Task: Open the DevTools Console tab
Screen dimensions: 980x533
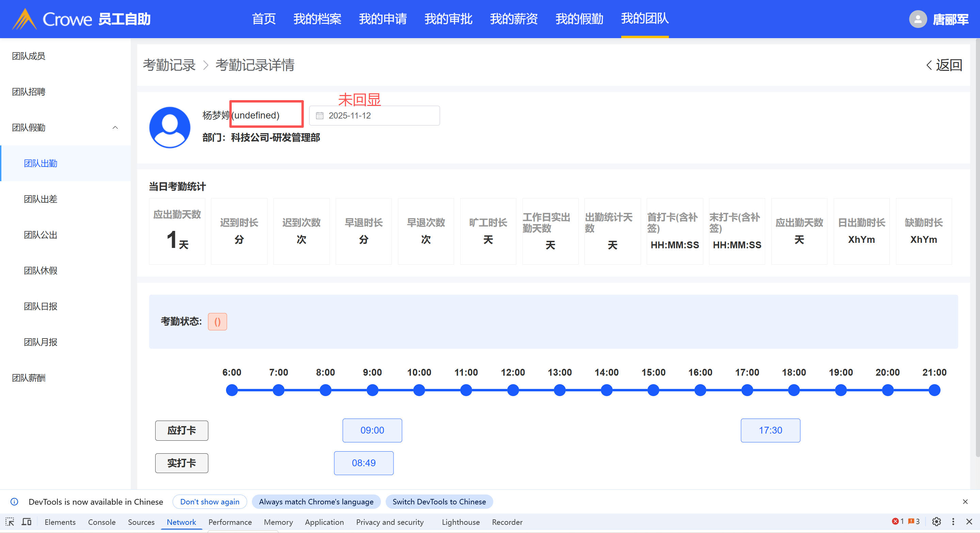Action: click(101, 522)
